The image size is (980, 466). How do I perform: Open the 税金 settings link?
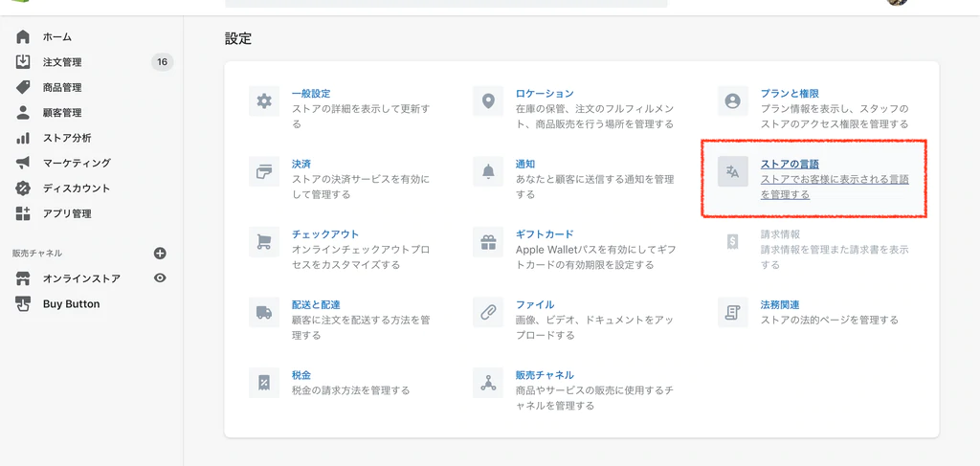(x=301, y=375)
